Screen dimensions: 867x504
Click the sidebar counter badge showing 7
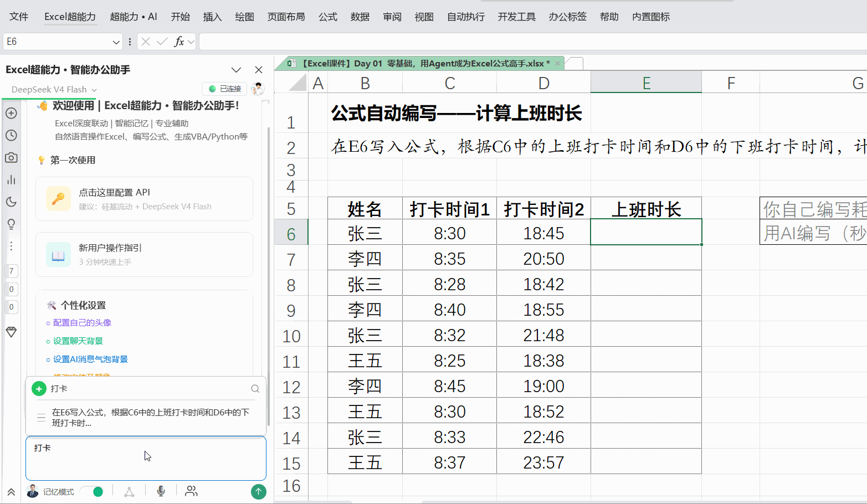(x=11, y=271)
